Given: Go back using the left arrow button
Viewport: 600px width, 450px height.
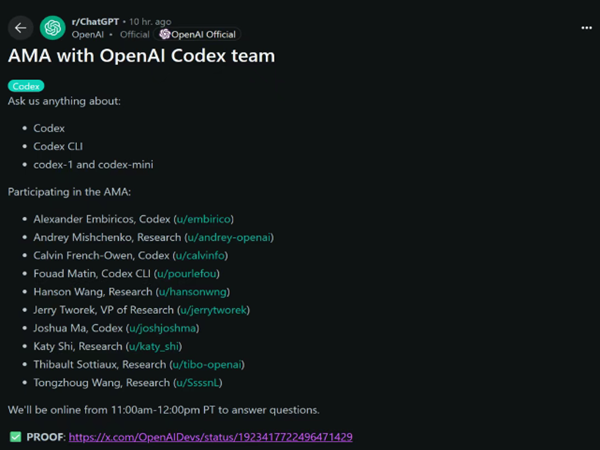Looking at the screenshot, I should click(x=21, y=28).
